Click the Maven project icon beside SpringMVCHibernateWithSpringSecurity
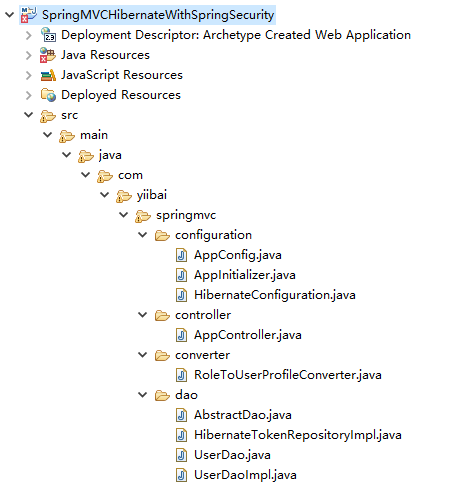This screenshot has width=459, height=488. coord(29,15)
